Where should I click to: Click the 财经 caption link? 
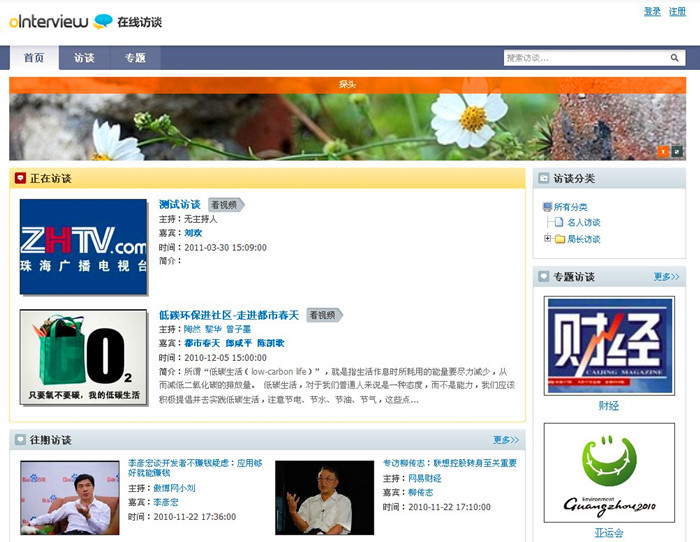[608, 406]
